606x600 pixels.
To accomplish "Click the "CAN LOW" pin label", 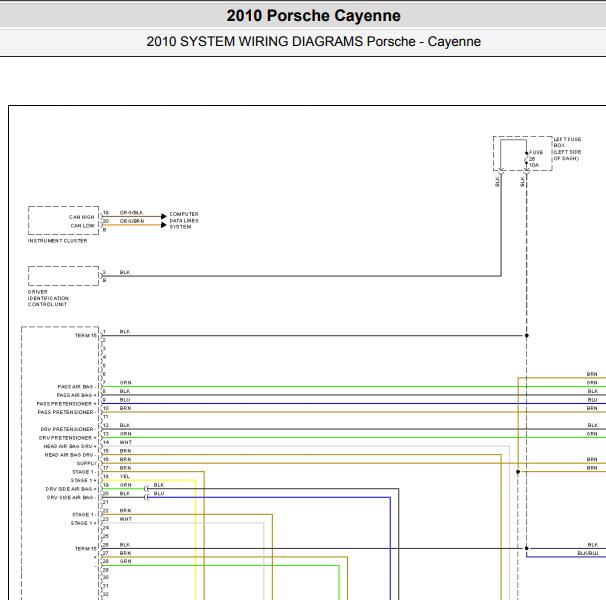I will 82,226.
